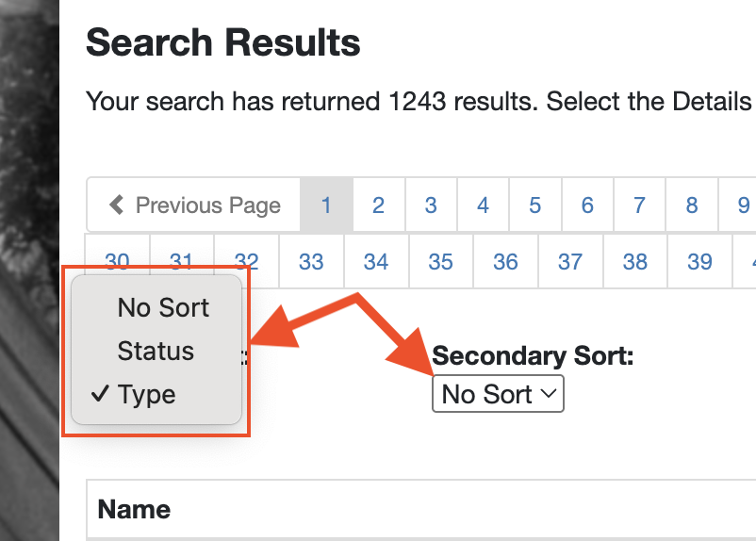This screenshot has width=756, height=541.
Task: Go to results page 3
Action: tap(431, 205)
